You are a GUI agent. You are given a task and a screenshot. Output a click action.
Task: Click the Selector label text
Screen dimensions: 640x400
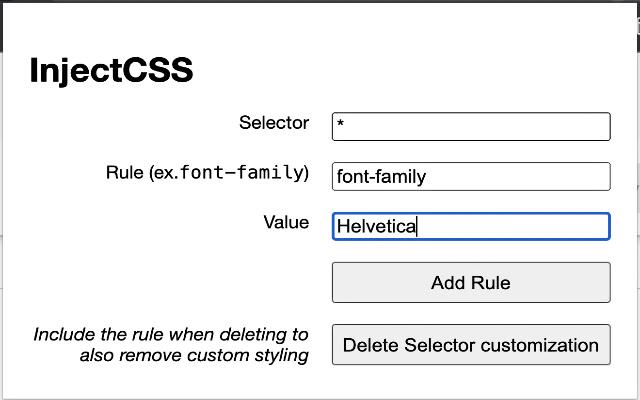[274, 123]
